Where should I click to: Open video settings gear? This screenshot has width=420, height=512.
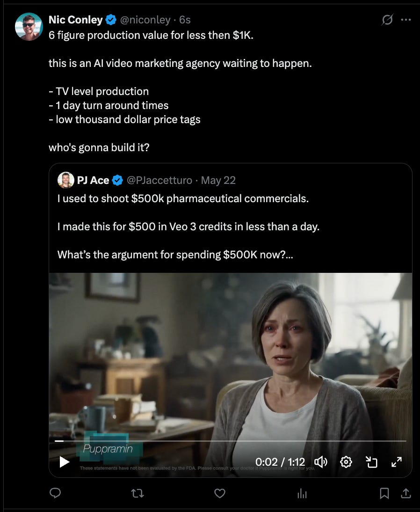[x=346, y=462]
